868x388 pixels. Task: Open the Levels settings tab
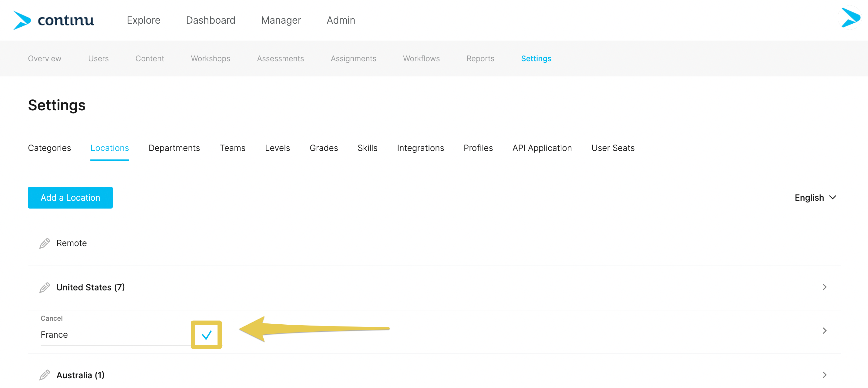click(277, 148)
